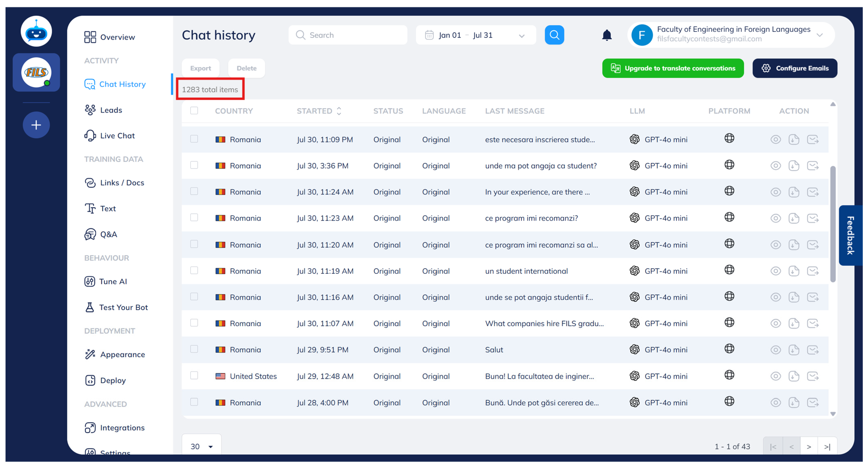Image resolution: width=868 pixels, height=467 pixels.
Task: Click the notification bell icon
Action: point(607,35)
